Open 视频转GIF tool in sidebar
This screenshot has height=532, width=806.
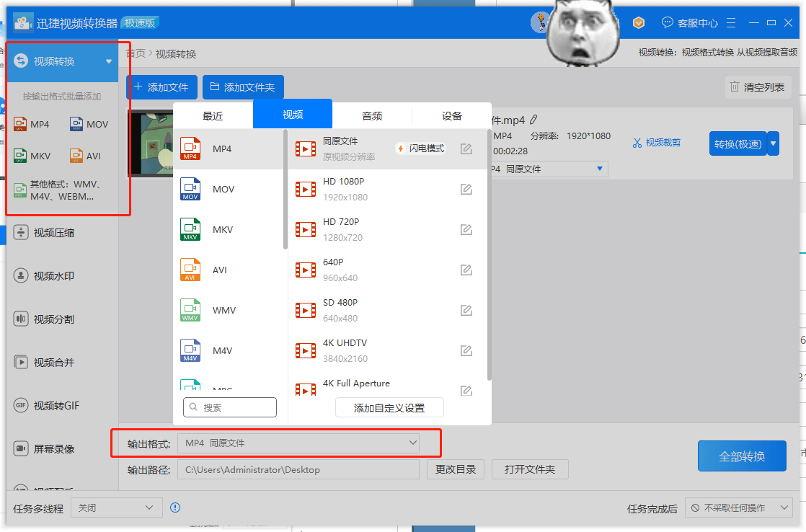(x=56, y=406)
